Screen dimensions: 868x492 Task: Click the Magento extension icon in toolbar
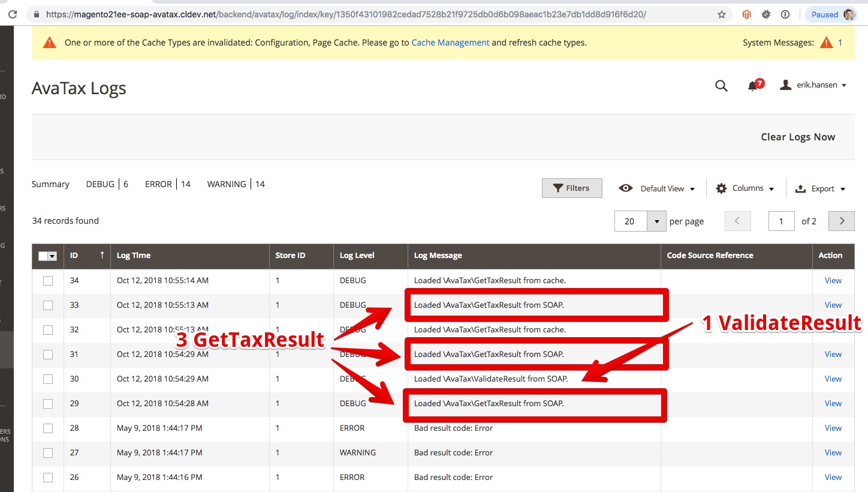point(746,14)
